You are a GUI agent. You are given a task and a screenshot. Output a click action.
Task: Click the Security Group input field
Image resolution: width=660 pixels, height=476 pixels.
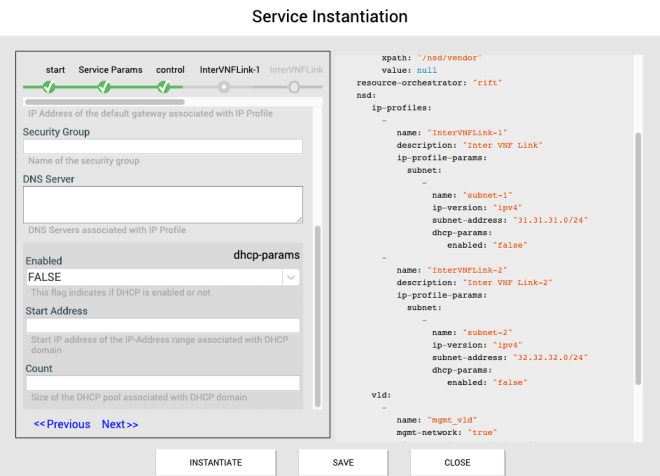coord(162,147)
